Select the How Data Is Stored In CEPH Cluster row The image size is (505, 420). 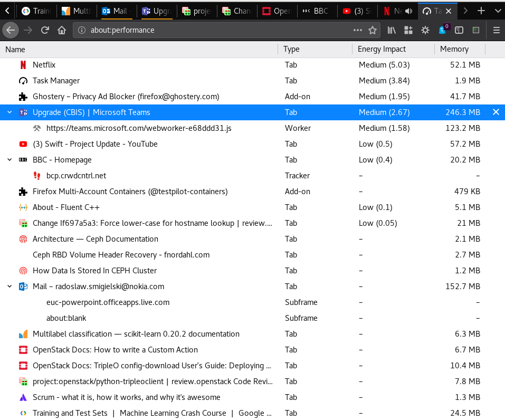click(x=252, y=271)
